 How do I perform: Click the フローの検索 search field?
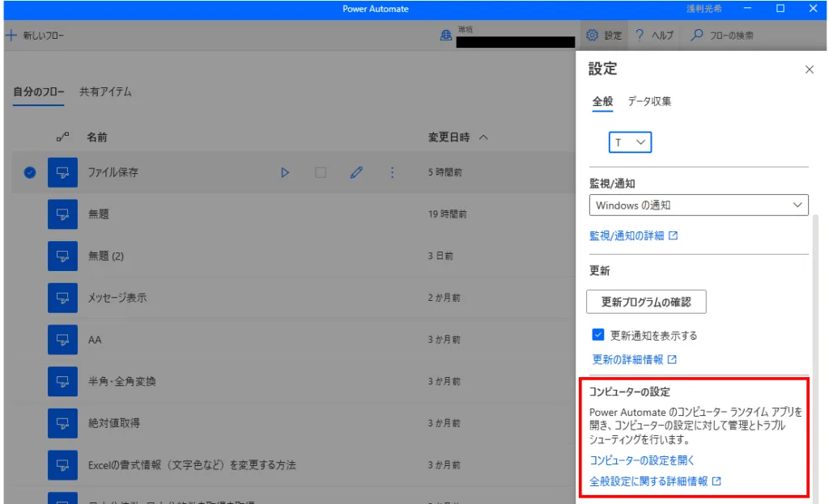click(x=727, y=36)
